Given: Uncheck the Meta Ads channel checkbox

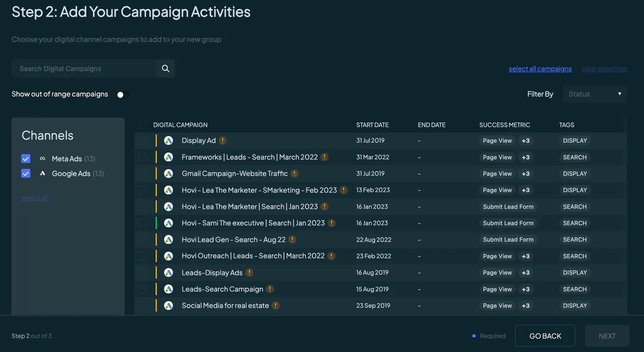Looking at the screenshot, I should (x=26, y=159).
